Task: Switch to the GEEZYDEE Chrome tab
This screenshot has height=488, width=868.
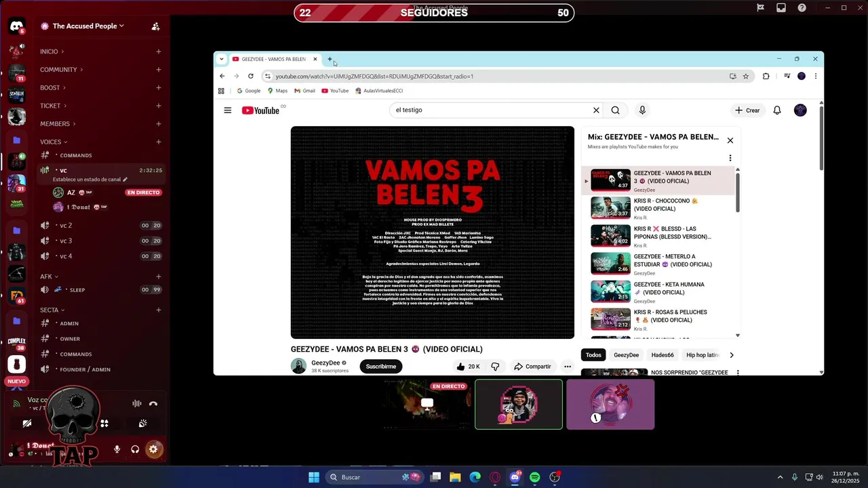Action: click(273, 59)
